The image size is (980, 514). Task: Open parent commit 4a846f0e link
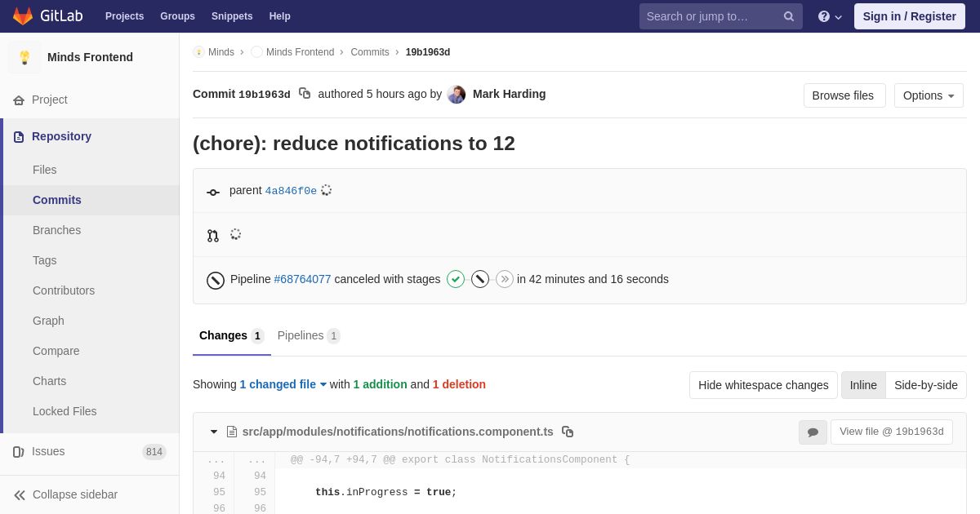pyautogui.click(x=291, y=191)
